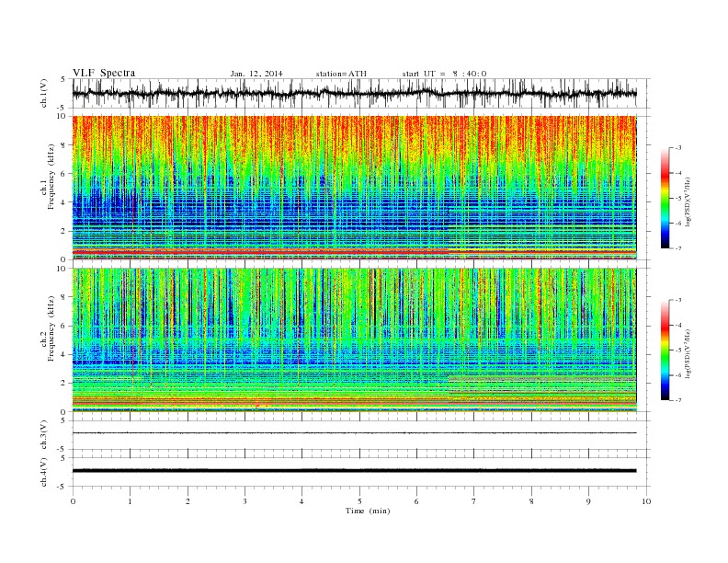
Task: Click the '-3' tick on ch.2 colorbar
Action: tap(677, 301)
